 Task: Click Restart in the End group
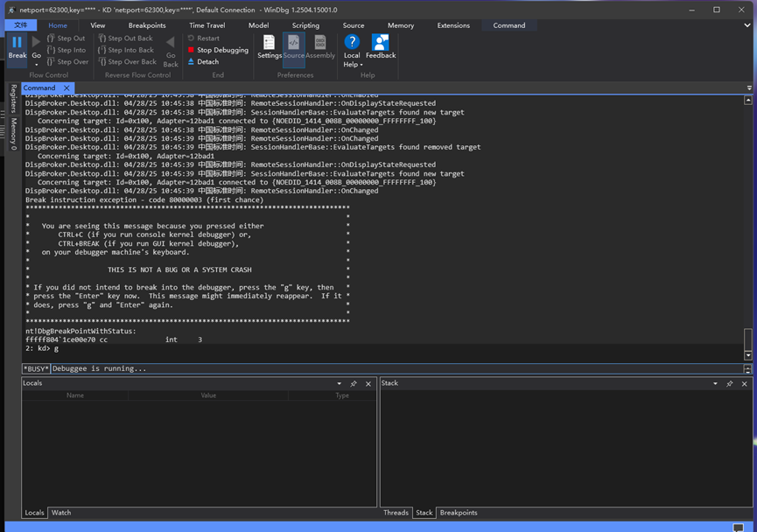[207, 38]
